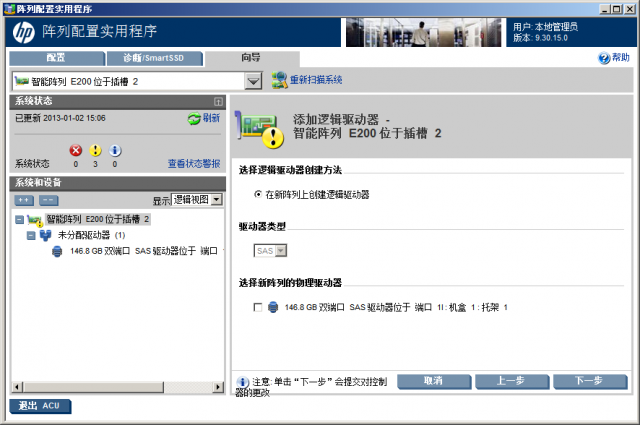Image resolution: width=640 pixels, height=425 pixels.
Task: Click the data center banner image
Action: click(x=424, y=33)
